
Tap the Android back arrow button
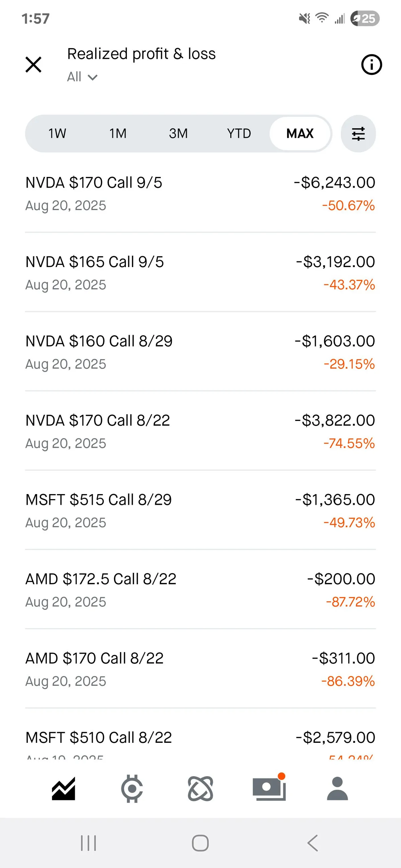pos(313,843)
